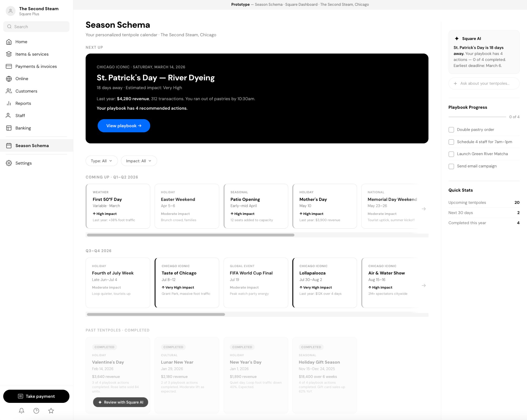Click the Banking sidebar icon
527x420 pixels.
[9, 128]
